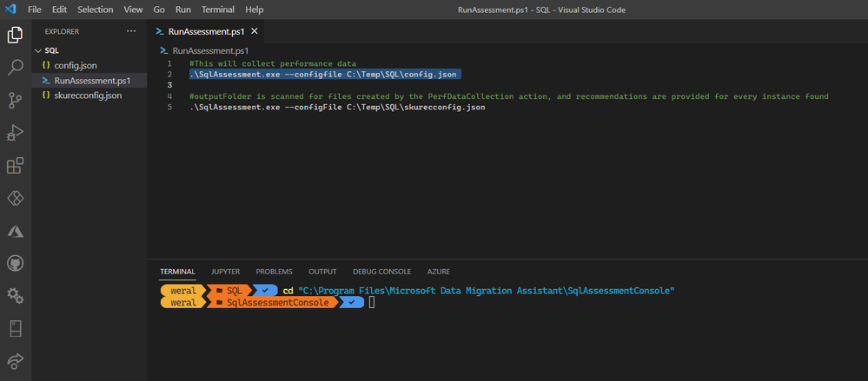Click the PowerShell icon in breadcrumb
Screen dimensions: 868x381
pos(164,50)
